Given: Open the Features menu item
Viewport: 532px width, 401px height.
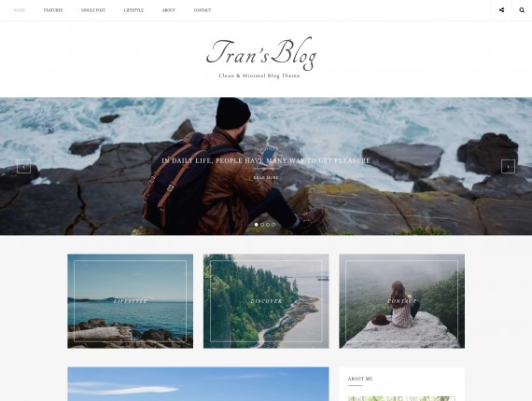Looking at the screenshot, I should point(53,10).
